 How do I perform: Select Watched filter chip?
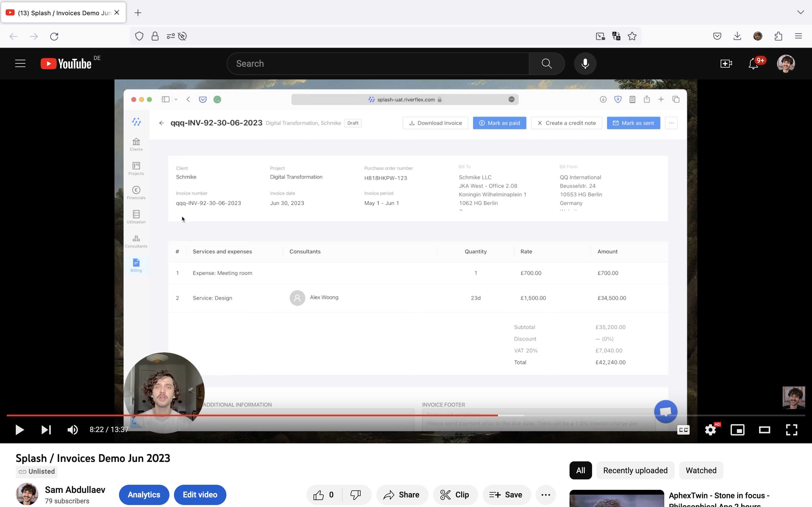tap(701, 470)
